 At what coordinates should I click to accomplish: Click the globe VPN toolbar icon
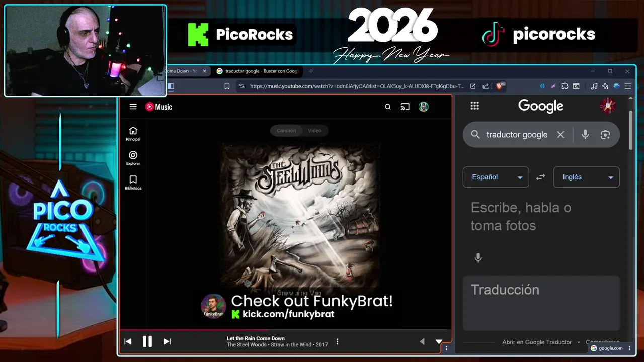coord(616,86)
